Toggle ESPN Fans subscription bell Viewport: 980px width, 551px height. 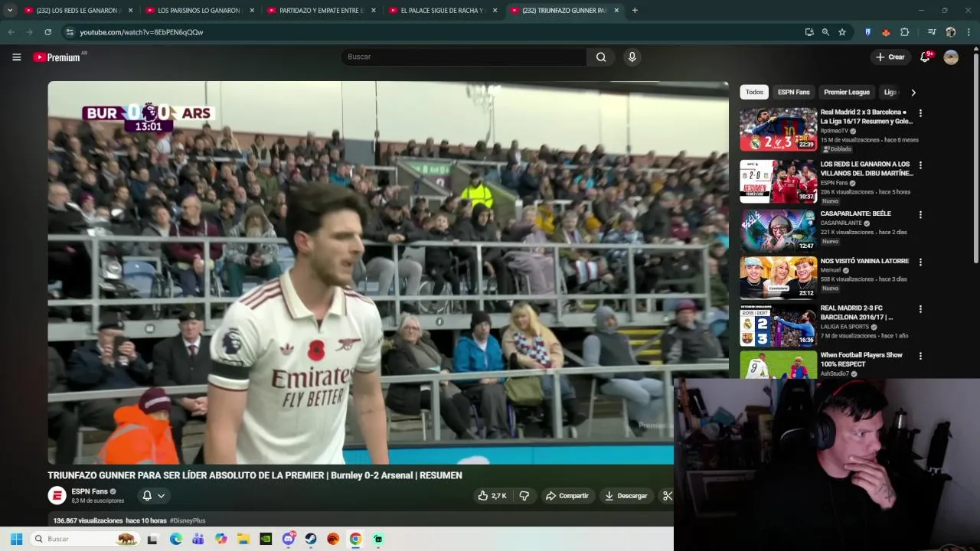point(147,496)
